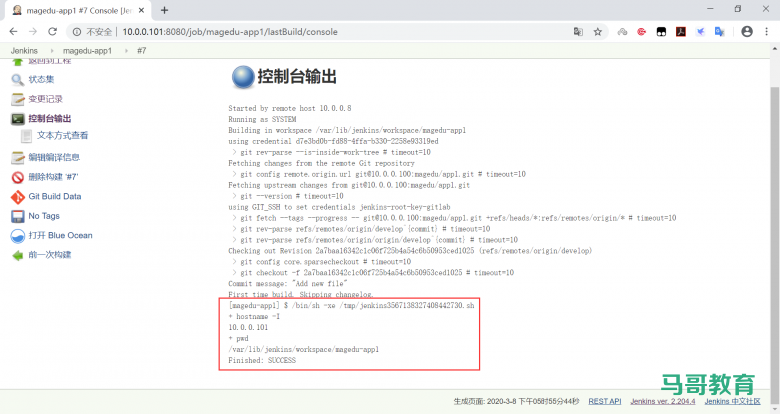Click Jenkins ver. 2.204.4 footer link
The width and height of the screenshot is (780, 414).
pyautogui.click(x=663, y=401)
